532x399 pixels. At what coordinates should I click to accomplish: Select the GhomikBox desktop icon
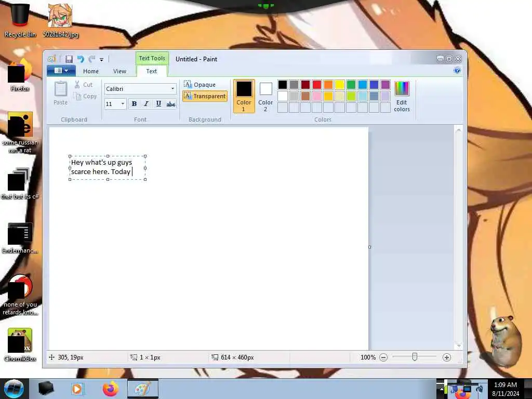coord(20,345)
